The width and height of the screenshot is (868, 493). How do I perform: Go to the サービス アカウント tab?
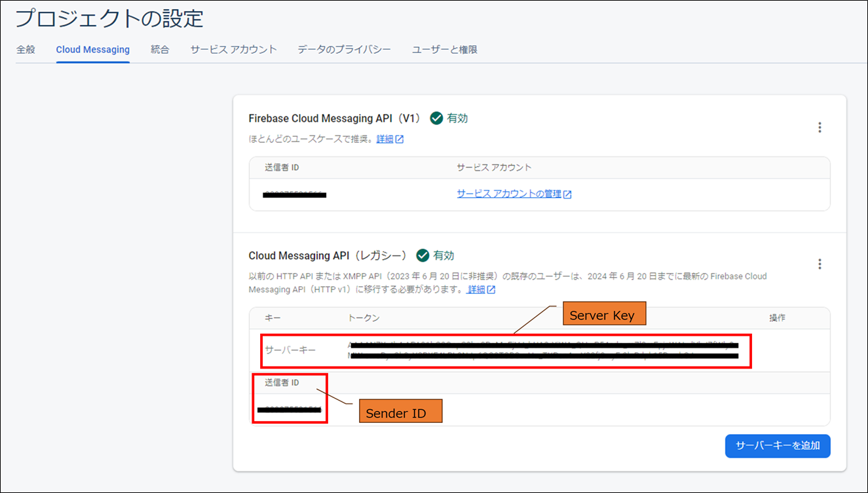233,50
